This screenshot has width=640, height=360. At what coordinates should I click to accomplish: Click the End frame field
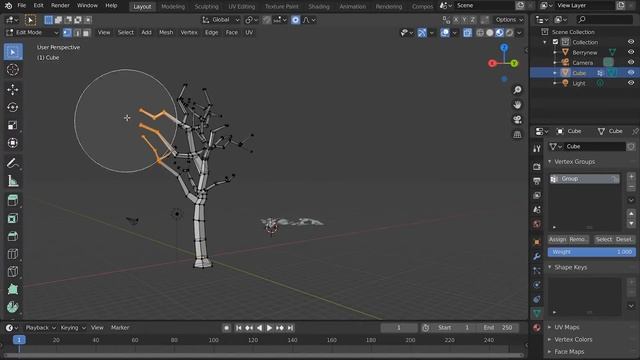coord(498,328)
